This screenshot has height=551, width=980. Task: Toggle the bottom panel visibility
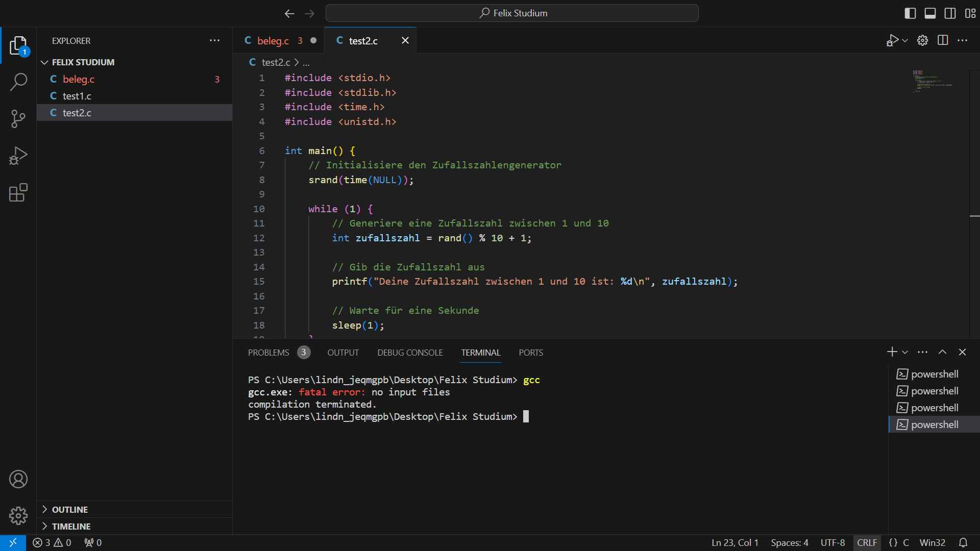pos(930,13)
